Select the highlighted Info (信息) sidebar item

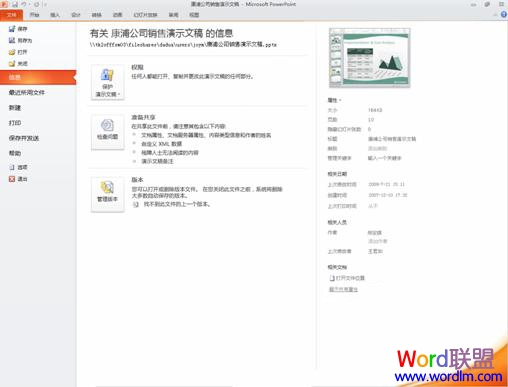pos(38,77)
